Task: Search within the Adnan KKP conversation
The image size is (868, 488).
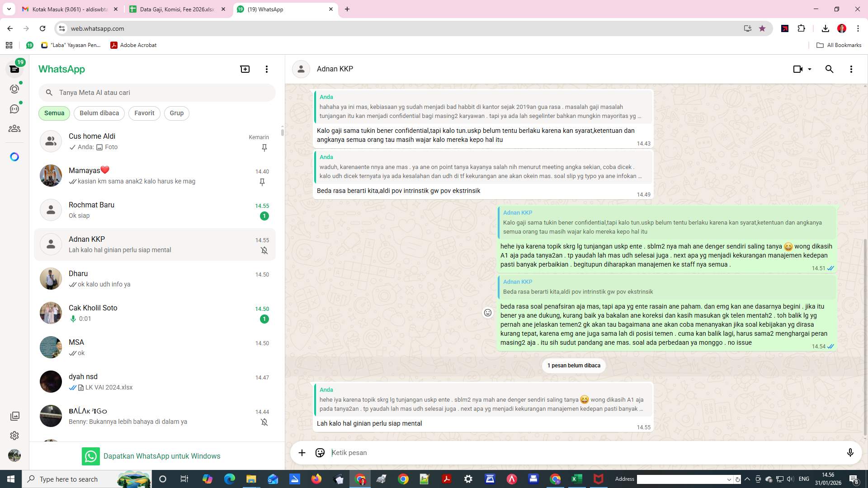Action: click(830, 69)
